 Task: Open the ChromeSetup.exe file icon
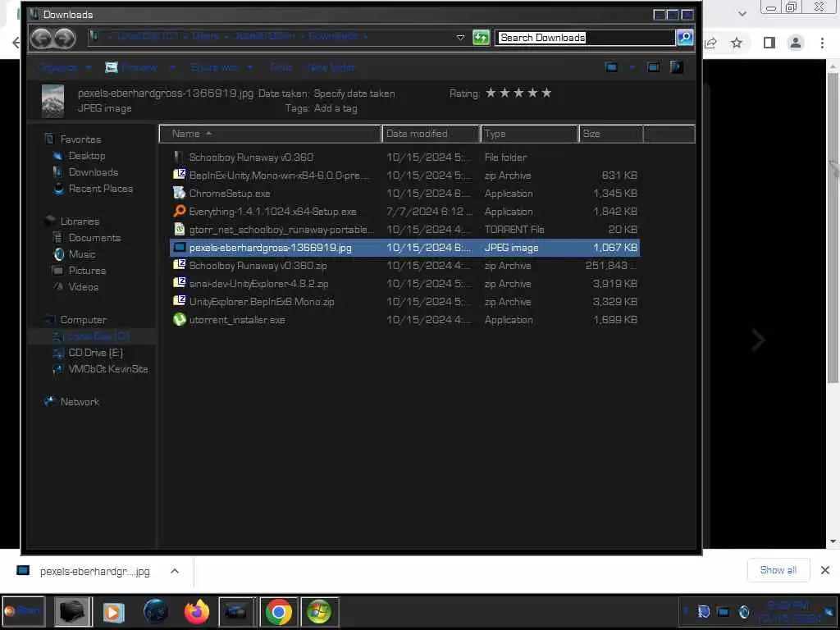[180, 193]
